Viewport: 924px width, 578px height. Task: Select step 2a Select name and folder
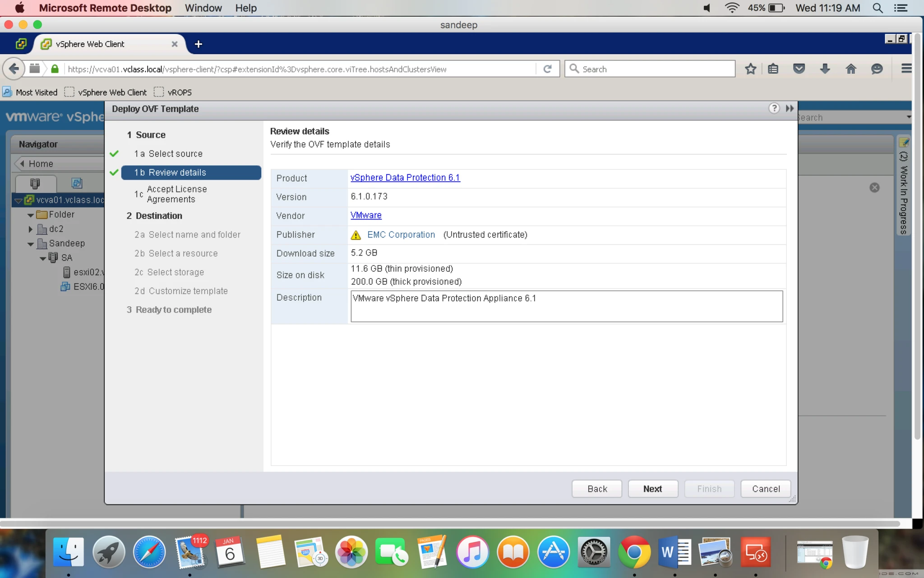(187, 234)
